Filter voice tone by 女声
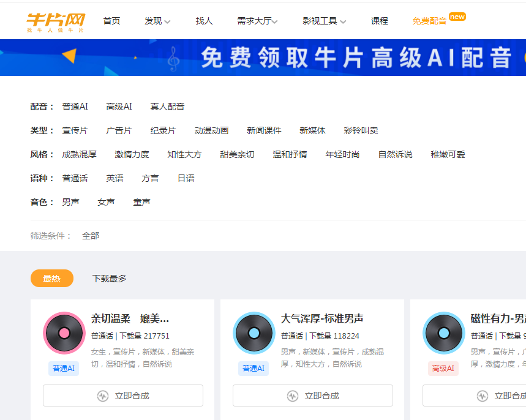This screenshot has width=526, height=420. pyautogui.click(x=106, y=202)
